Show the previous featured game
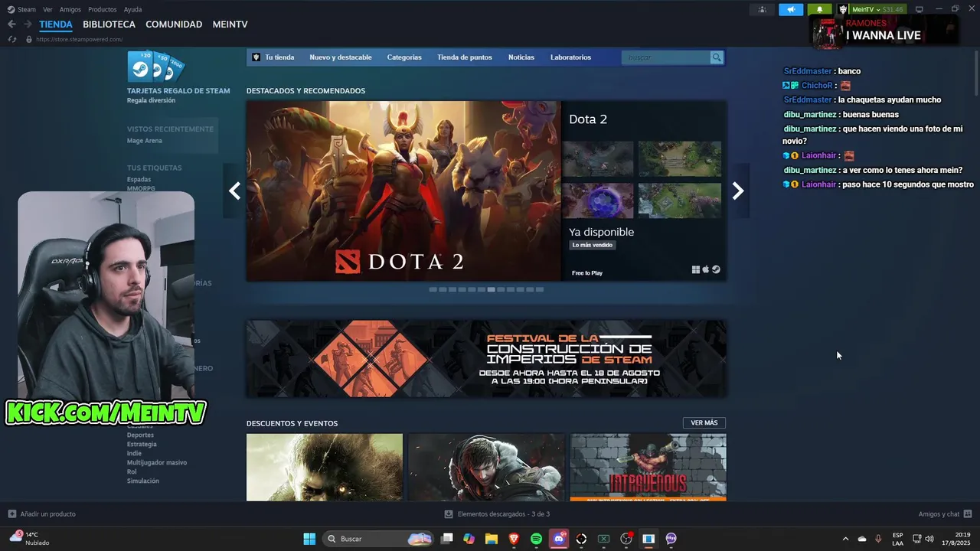980x551 pixels. point(234,191)
